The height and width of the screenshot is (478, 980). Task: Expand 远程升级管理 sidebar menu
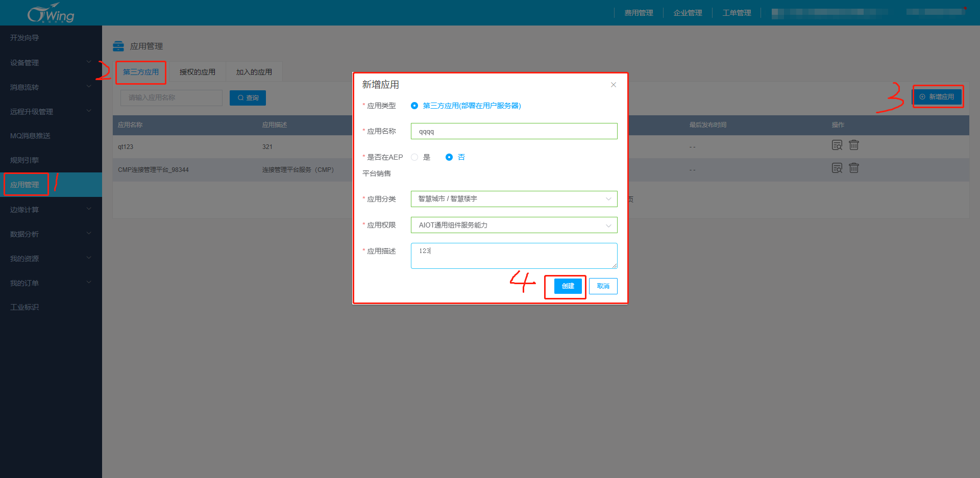(x=51, y=112)
